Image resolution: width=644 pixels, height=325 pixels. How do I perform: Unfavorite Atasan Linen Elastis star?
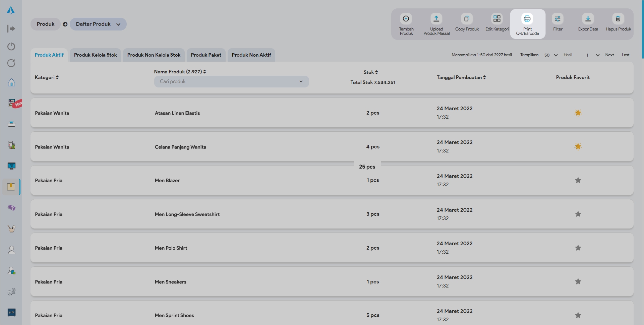pos(578,113)
